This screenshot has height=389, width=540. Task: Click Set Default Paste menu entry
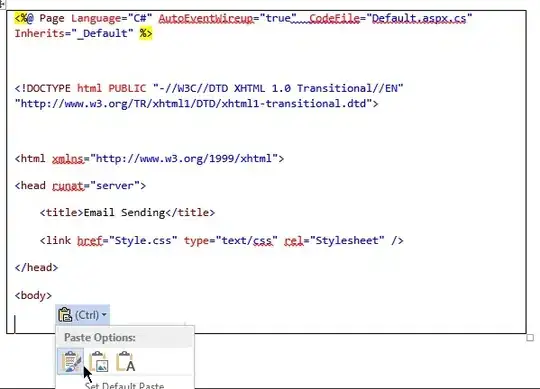[124, 385]
